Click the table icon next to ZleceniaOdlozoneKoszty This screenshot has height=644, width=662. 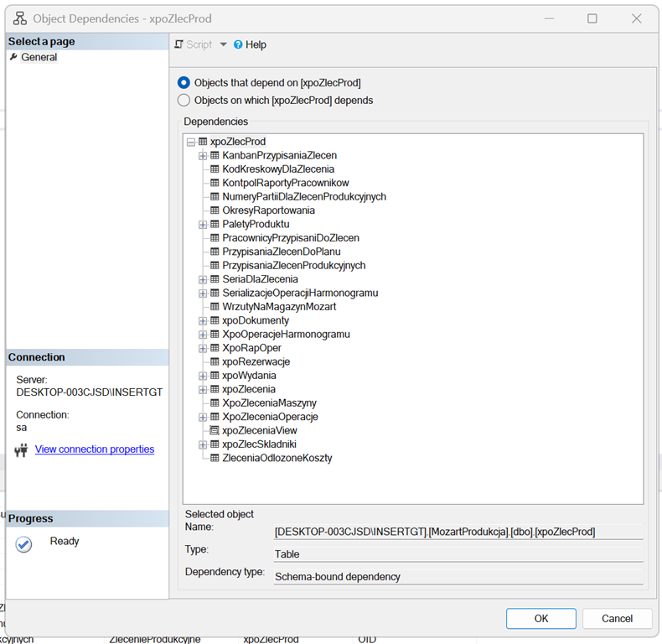click(x=215, y=458)
